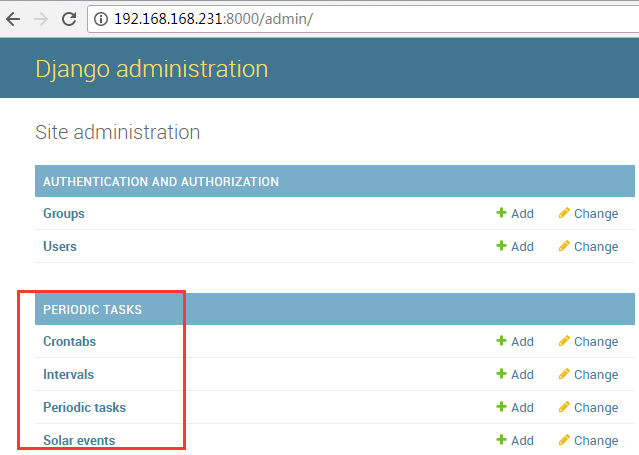639x455 pixels.
Task: Click the site info icon in address bar
Action: pos(101,19)
